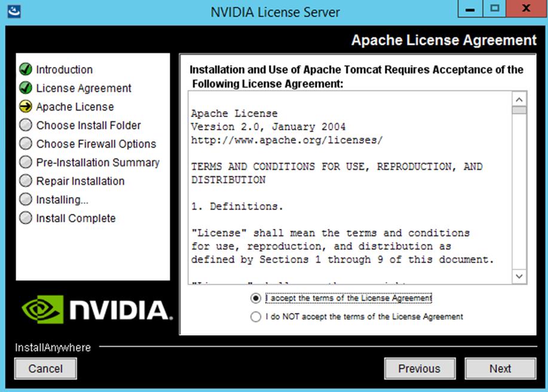
Task: Click the '"License" shall mean the terms' line
Action: tap(330, 232)
